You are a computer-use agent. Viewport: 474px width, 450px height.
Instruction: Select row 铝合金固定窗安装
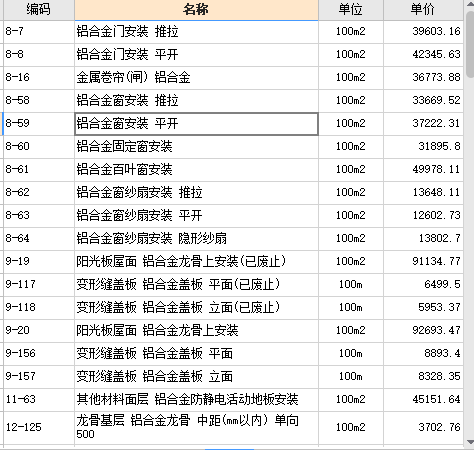click(196, 147)
